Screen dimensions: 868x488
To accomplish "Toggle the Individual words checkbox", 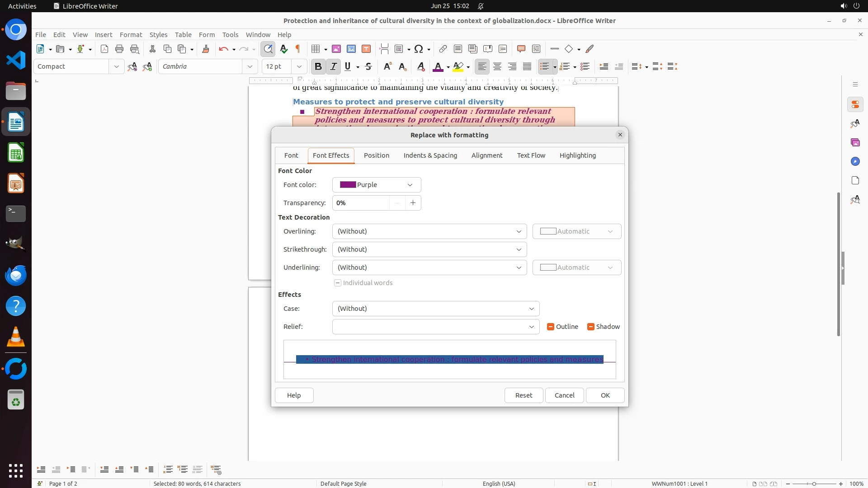I will click(338, 283).
